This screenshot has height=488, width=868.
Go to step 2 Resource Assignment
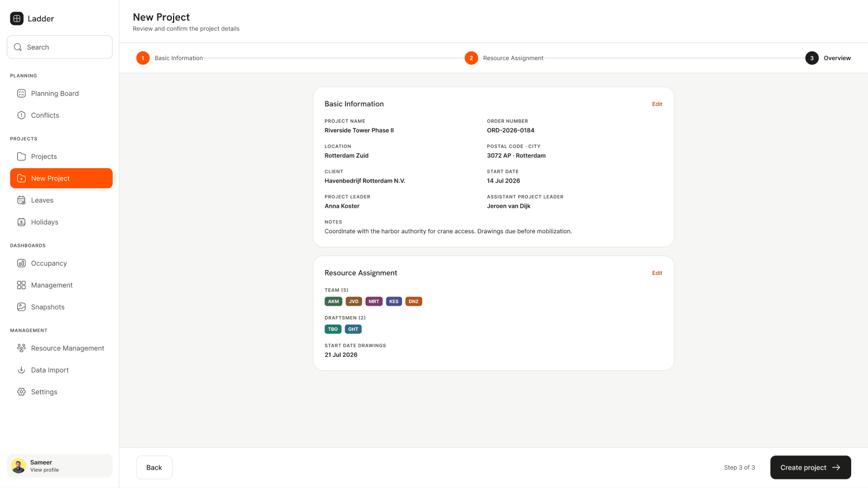click(504, 58)
